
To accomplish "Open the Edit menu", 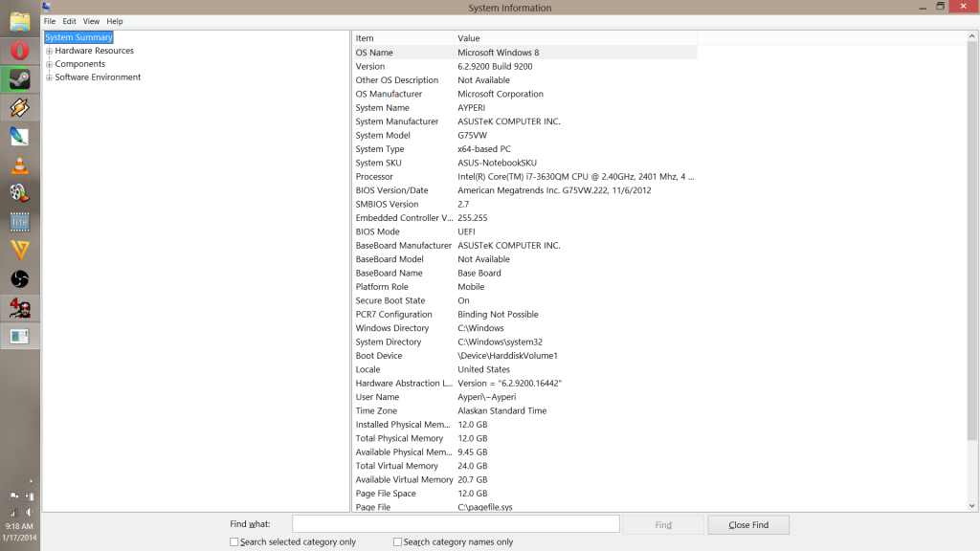I will (69, 21).
